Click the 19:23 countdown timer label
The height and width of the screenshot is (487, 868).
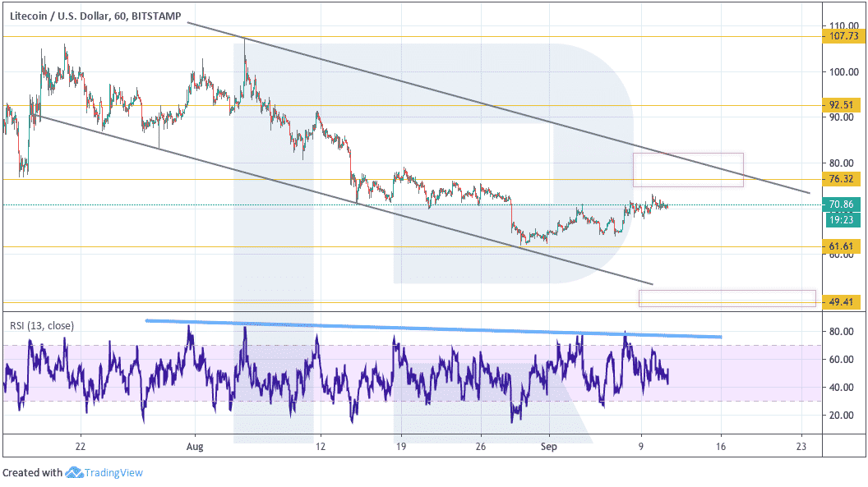coord(842,220)
